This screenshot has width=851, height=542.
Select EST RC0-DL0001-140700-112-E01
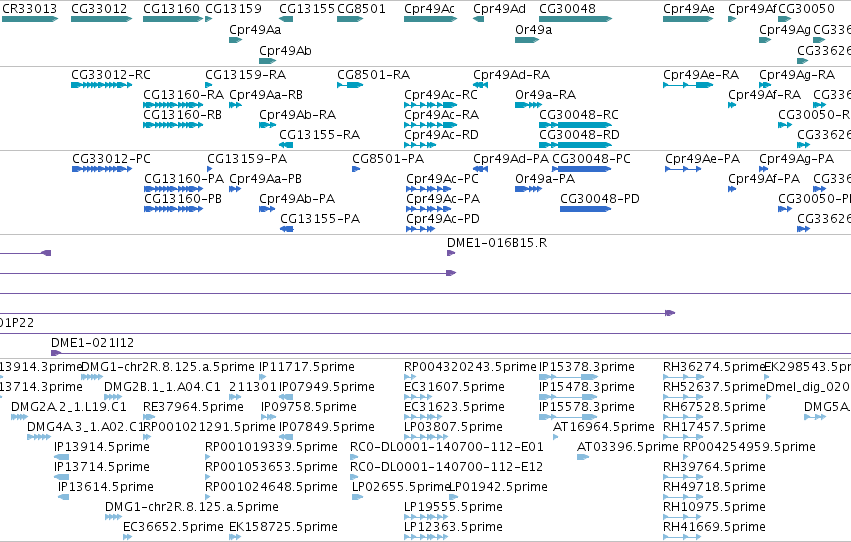[447, 447]
